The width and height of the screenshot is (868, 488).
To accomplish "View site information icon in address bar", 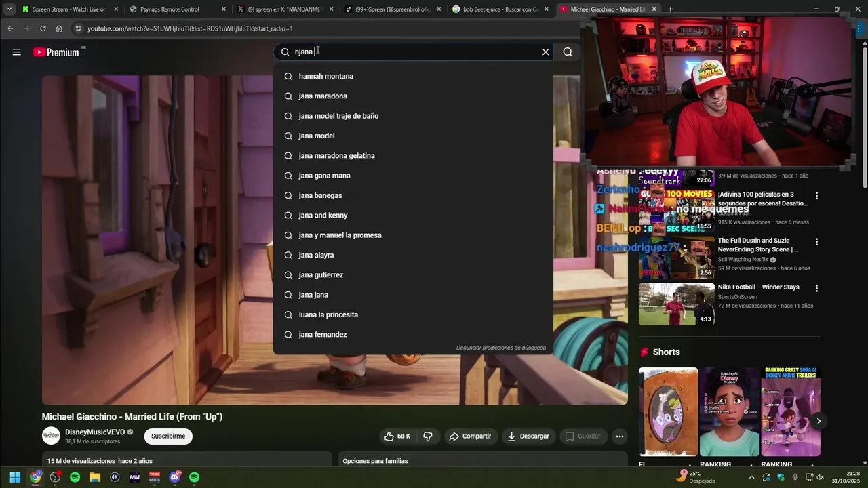I will point(79,28).
